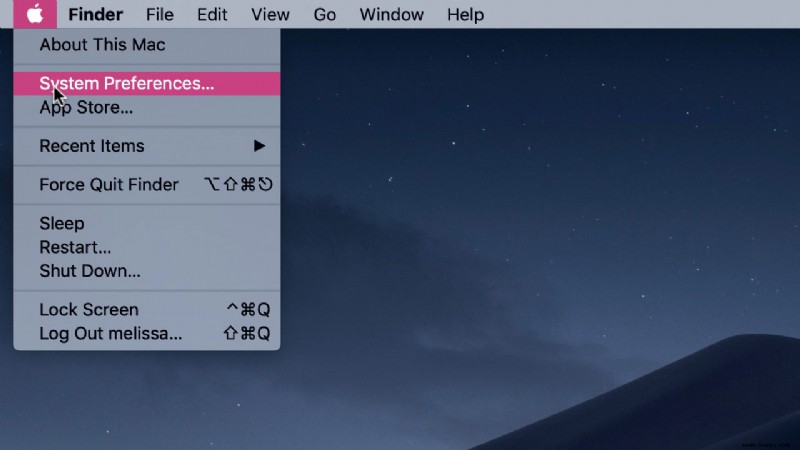Select Lock Screen

click(147, 310)
